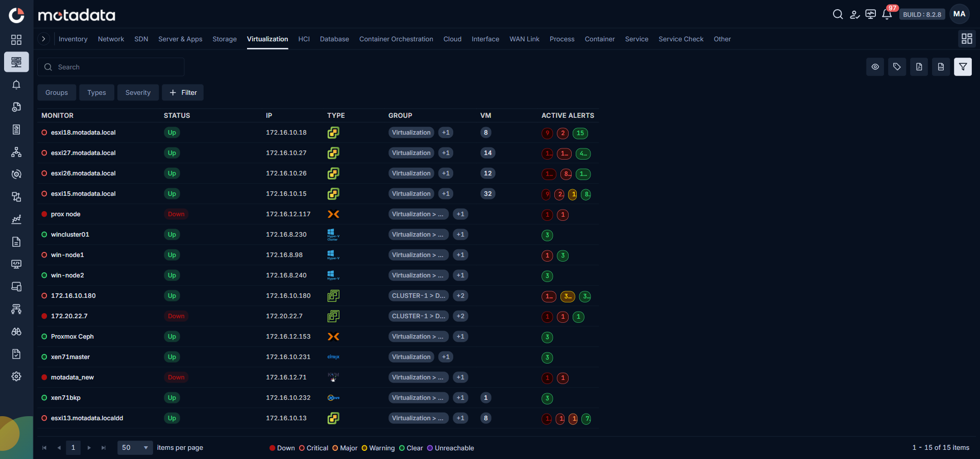Click the binoculars icon in left sidebar
The height and width of the screenshot is (459, 980).
16,331
